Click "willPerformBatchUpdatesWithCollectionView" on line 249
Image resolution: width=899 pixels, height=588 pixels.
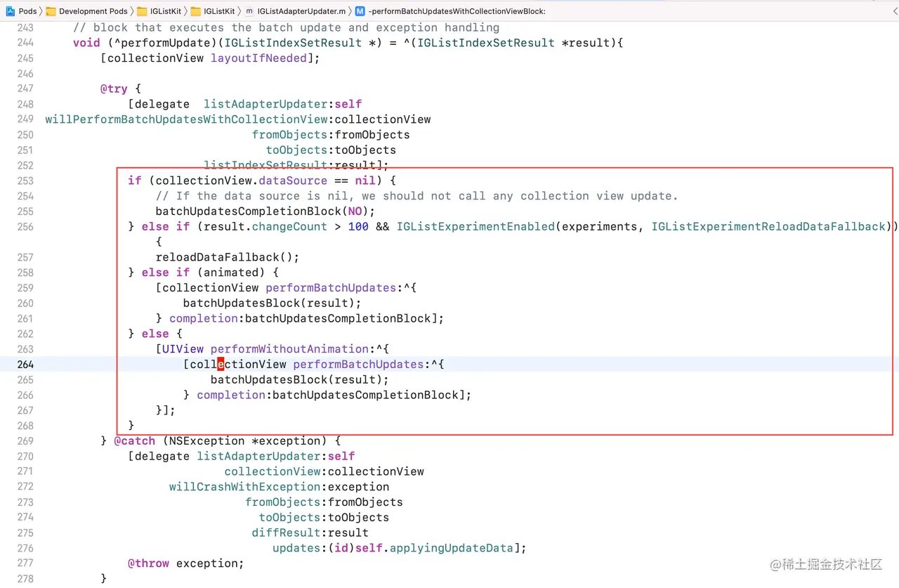coord(186,119)
